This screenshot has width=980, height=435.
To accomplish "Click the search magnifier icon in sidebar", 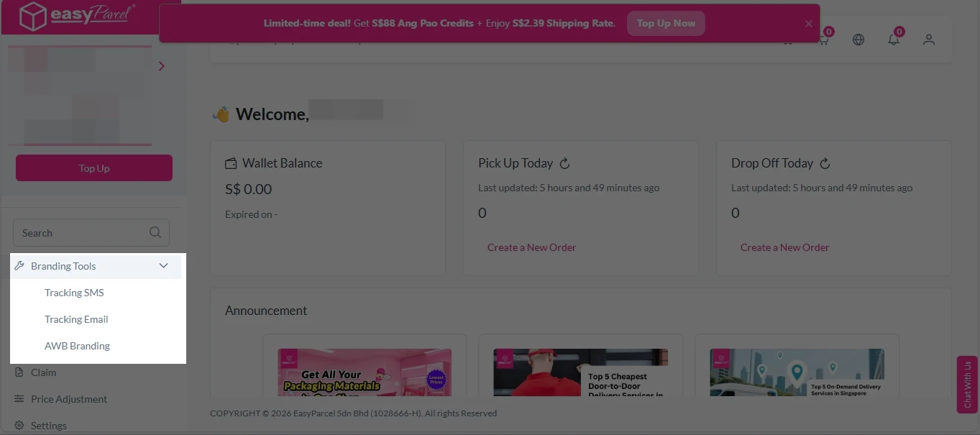I will [155, 233].
